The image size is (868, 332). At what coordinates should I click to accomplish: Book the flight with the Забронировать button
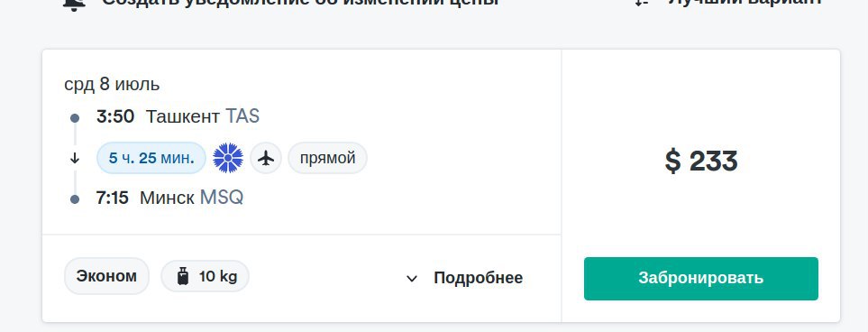coord(701,278)
